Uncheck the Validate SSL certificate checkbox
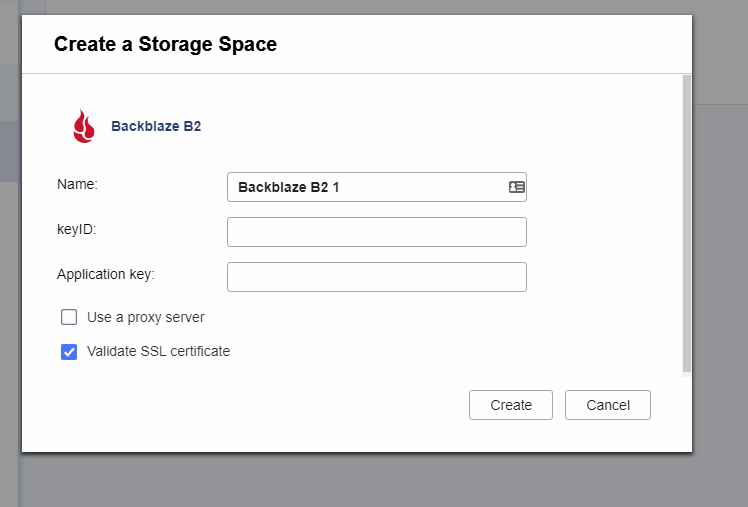748x507 pixels. [x=69, y=352]
